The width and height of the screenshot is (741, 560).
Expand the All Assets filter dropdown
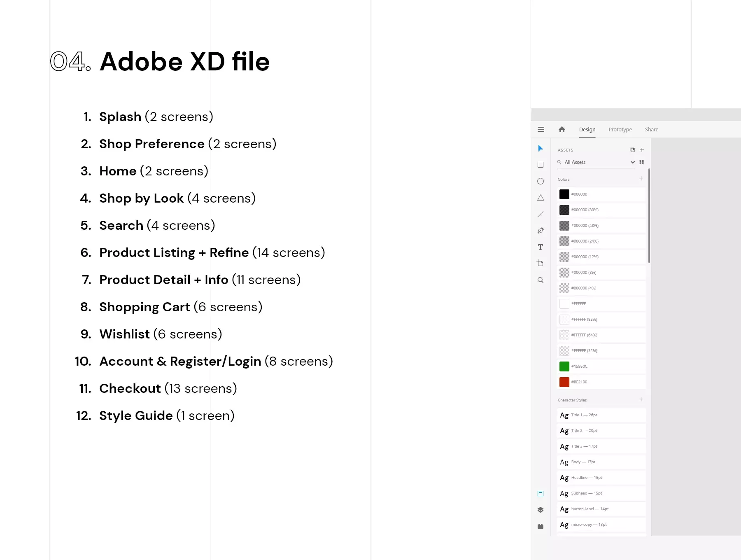tap(632, 162)
